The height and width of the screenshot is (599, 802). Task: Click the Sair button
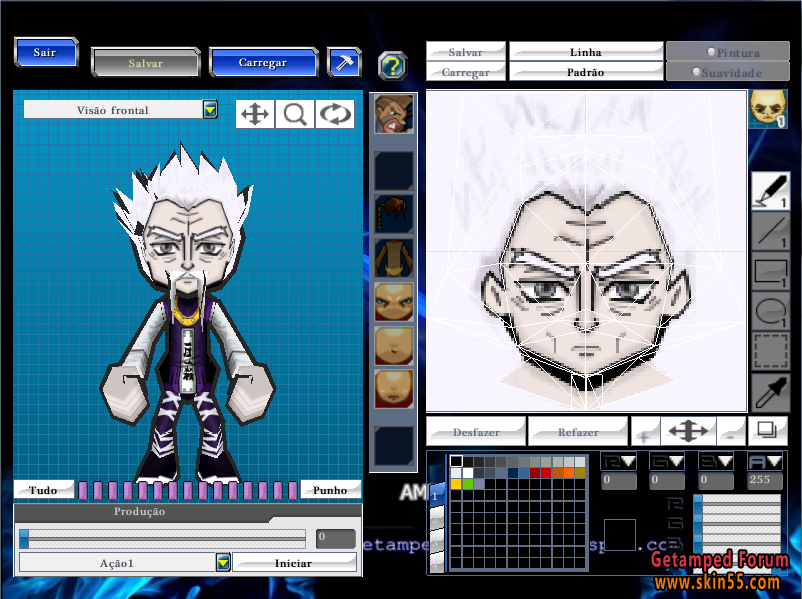(x=45, y=52)
